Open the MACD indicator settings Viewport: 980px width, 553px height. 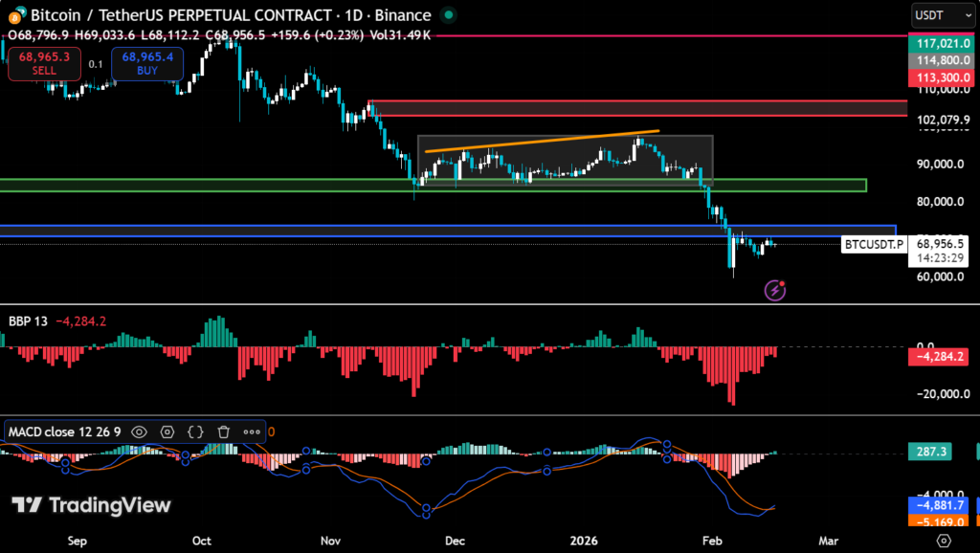167,432
